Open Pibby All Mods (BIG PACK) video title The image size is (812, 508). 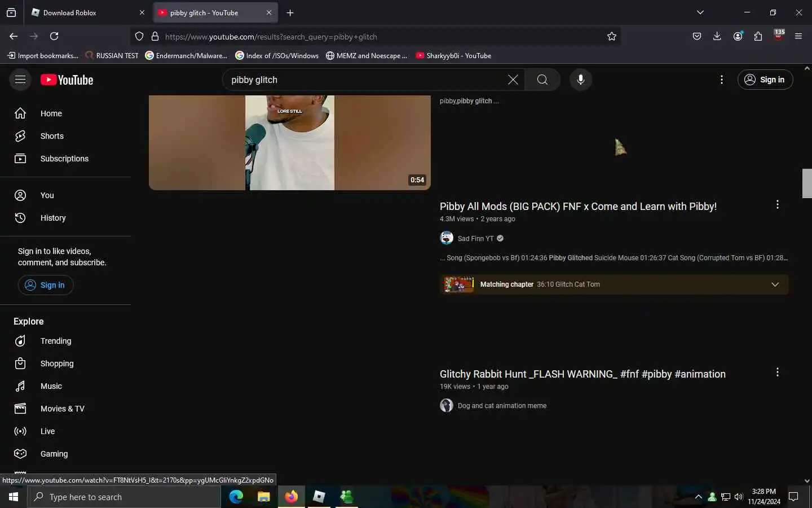(x=578, y=207)
